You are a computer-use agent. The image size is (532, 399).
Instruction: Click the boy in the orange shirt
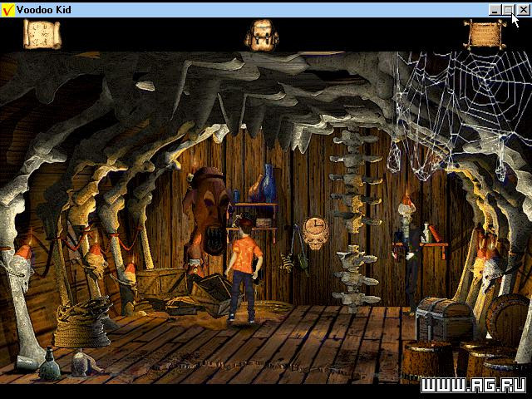244,270
